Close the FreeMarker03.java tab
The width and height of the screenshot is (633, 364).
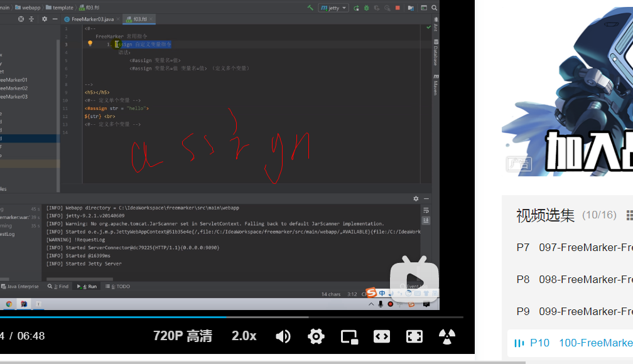coord(118,19)
